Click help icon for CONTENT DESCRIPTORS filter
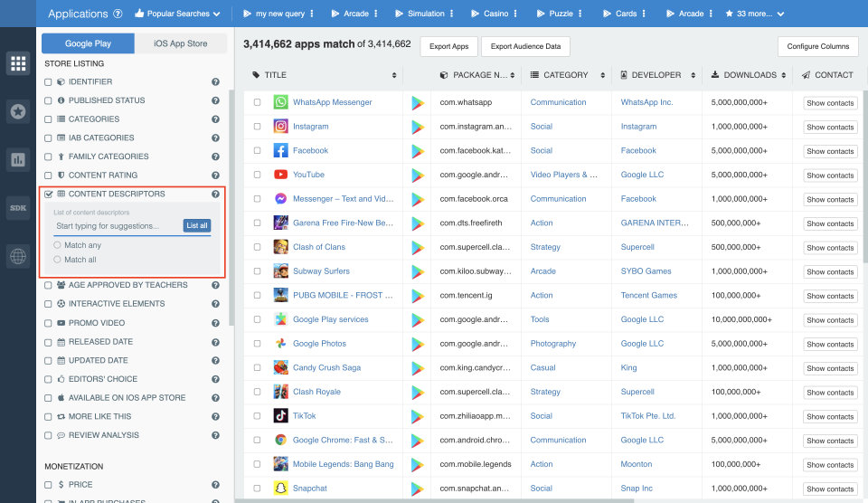Viewport: 868px width, 503px height. (215, 194)
